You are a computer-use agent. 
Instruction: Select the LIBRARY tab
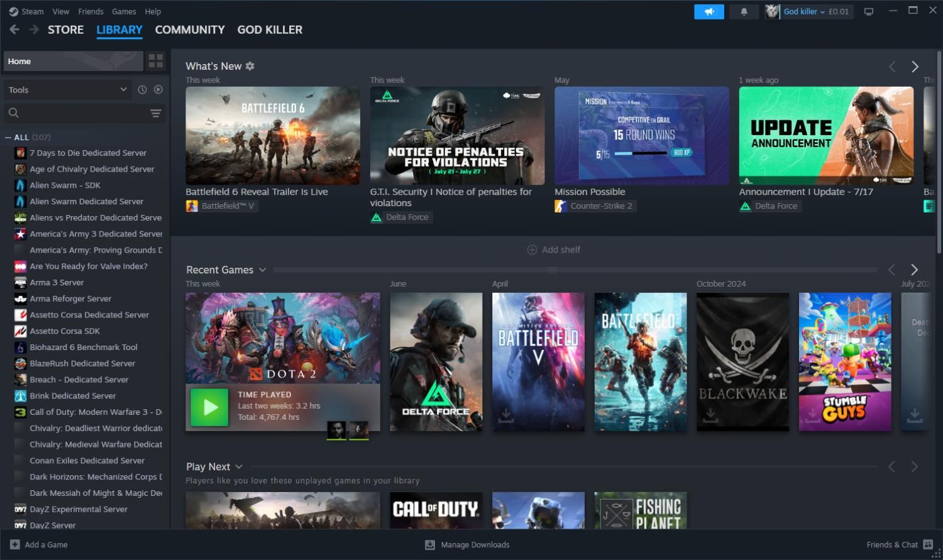tap(119, 30)
